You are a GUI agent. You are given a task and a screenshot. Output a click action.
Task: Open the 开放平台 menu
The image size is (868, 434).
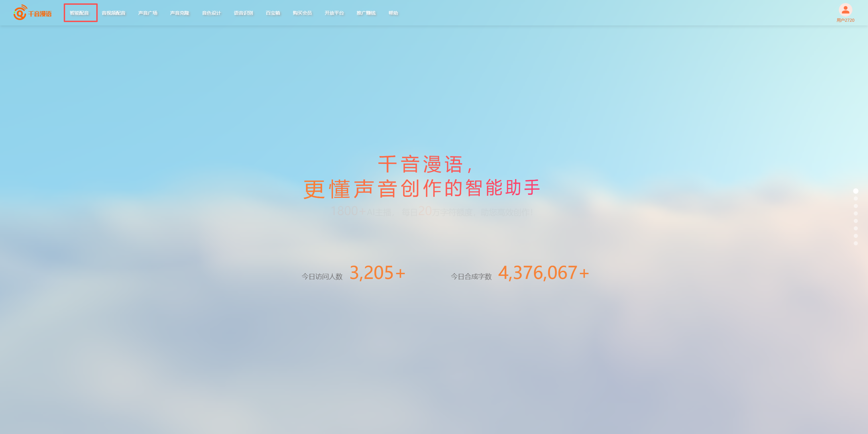pyautogui.click(x=334, y=13)
